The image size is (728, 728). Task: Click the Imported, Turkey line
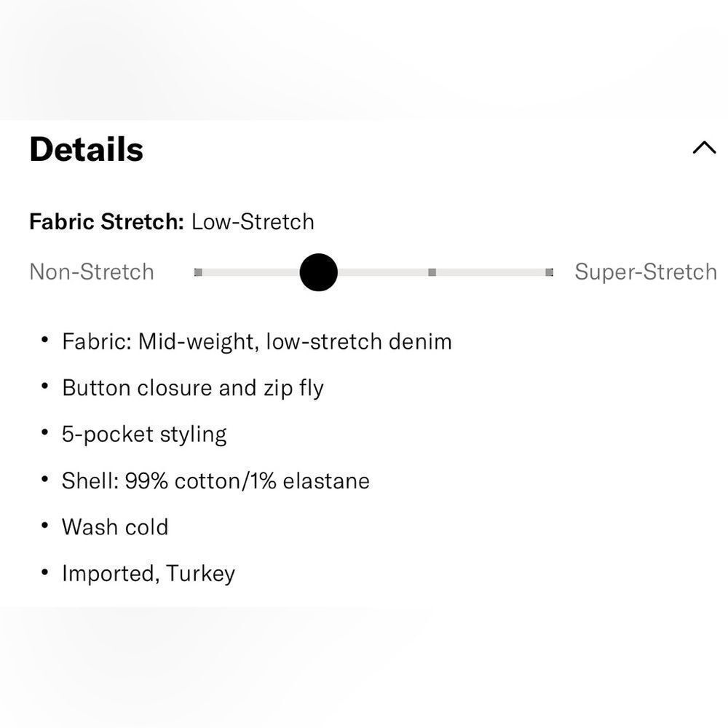(x=149, y=573)
